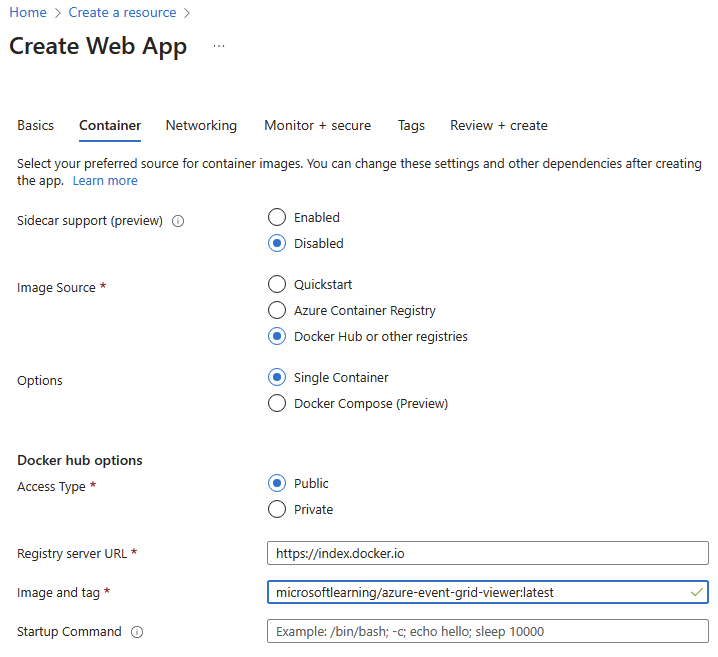
Task: Select Docker Compose (Preview) option
Action: tap(277, 403)
